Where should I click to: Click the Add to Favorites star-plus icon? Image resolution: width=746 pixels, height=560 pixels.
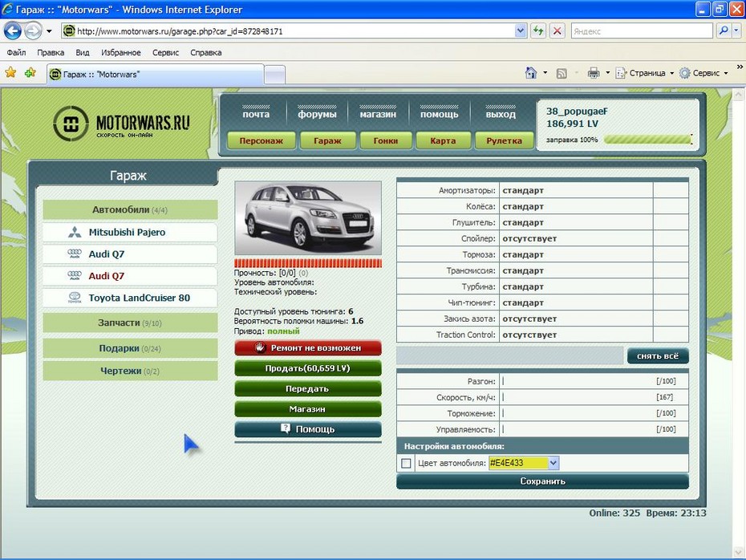(x=30, y=73)
